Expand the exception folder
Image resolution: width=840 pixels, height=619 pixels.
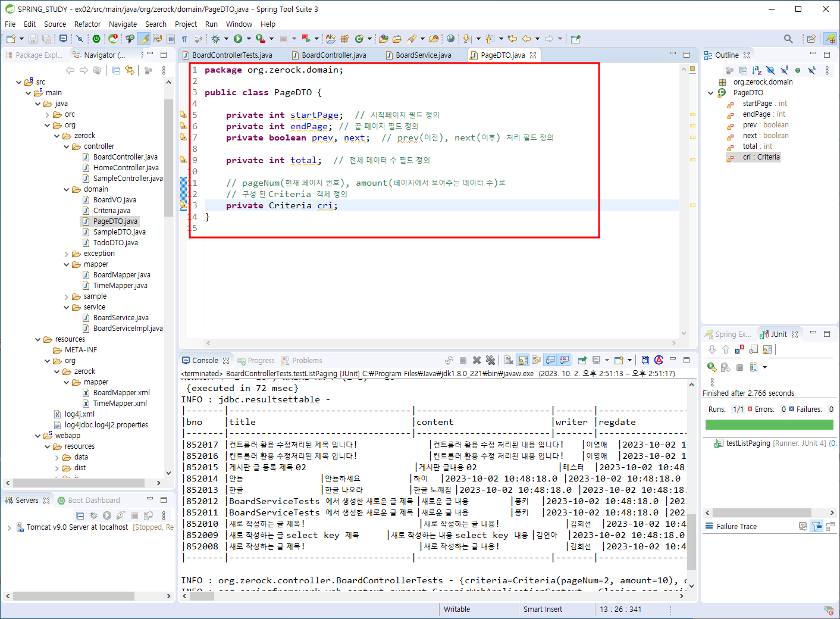pos(67,254)
